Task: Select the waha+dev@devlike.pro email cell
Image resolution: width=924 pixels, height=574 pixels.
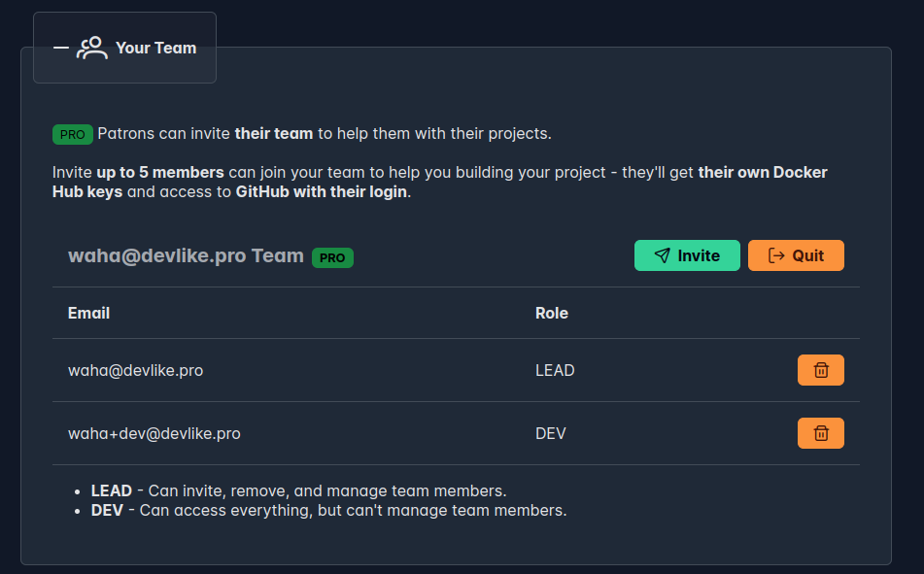Action: (154, 433)
